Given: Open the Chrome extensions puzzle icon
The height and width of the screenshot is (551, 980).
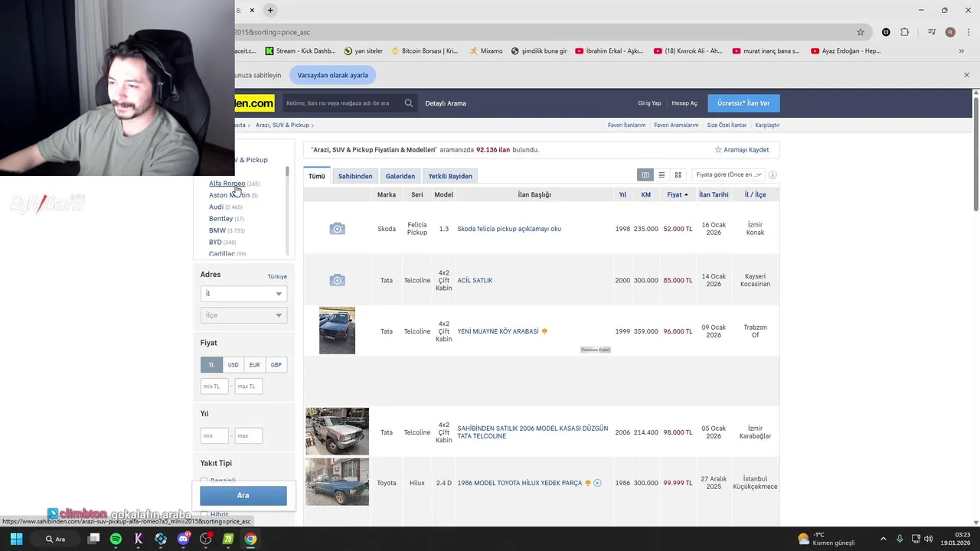Looking at the screenshot, I should coord(904,32).
